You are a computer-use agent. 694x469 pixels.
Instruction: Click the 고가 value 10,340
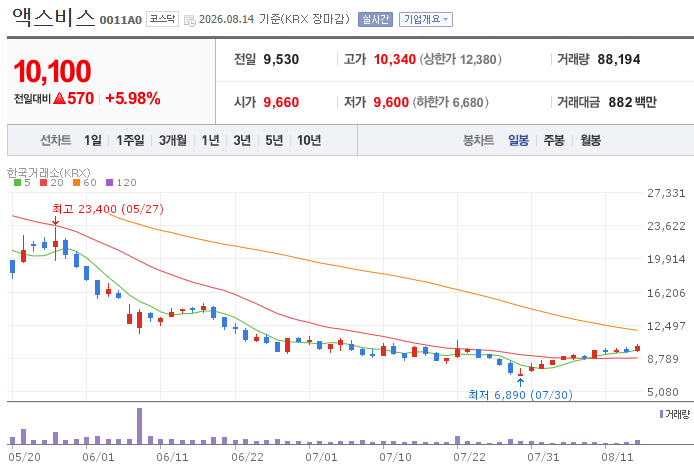click(x=395, y=59)
